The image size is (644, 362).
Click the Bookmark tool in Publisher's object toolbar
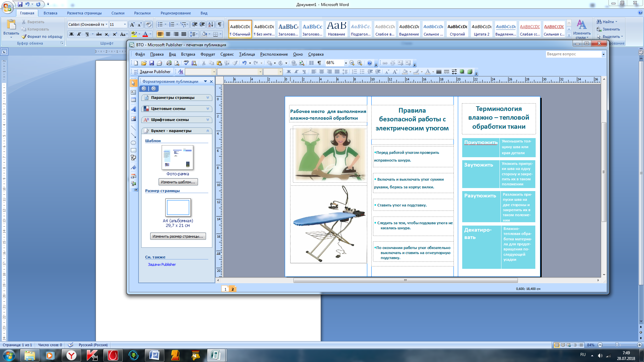pos(133,167)
